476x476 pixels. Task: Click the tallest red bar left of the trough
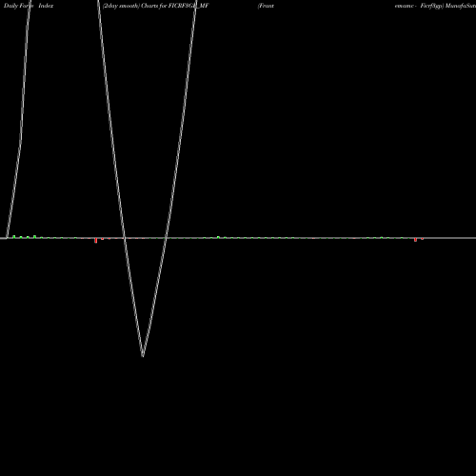[96, 241]
